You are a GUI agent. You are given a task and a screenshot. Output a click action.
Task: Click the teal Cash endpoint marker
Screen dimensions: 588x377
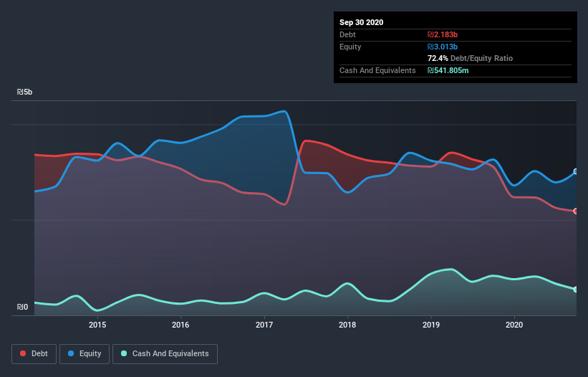tap(576, 290)
